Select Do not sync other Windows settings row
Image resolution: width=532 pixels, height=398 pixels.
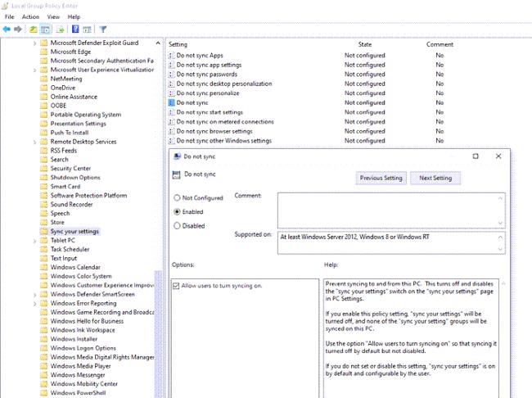point(224,141)
